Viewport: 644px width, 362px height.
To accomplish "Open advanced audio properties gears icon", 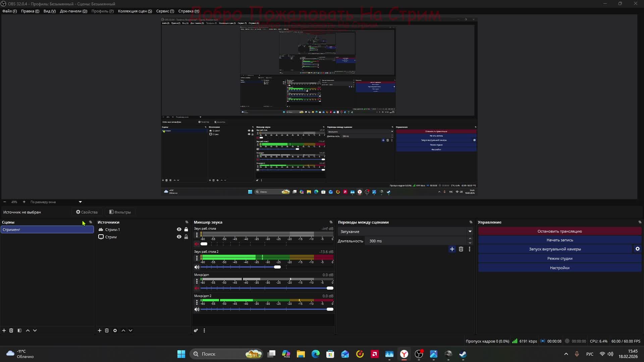I will pos(196,330).
